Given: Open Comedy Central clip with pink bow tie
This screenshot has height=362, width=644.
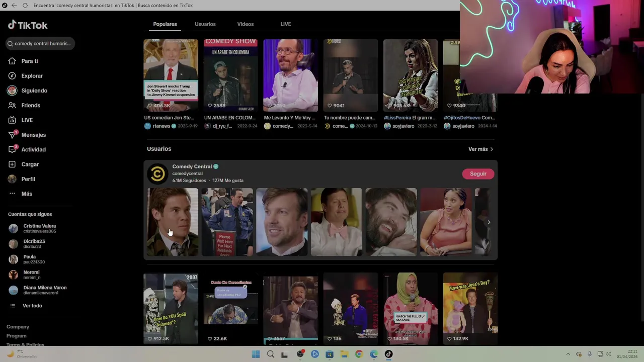Looking at the screenshot, I should coord(337,222).
